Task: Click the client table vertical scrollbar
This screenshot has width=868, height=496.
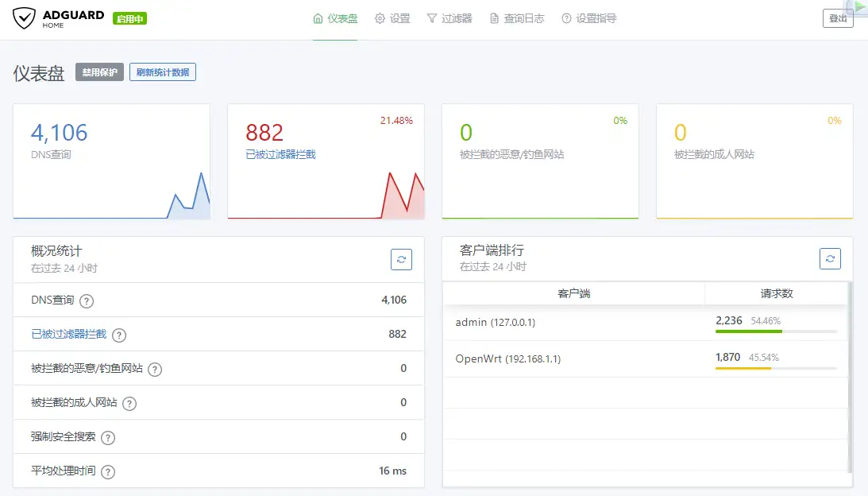Action: point(851,377)
